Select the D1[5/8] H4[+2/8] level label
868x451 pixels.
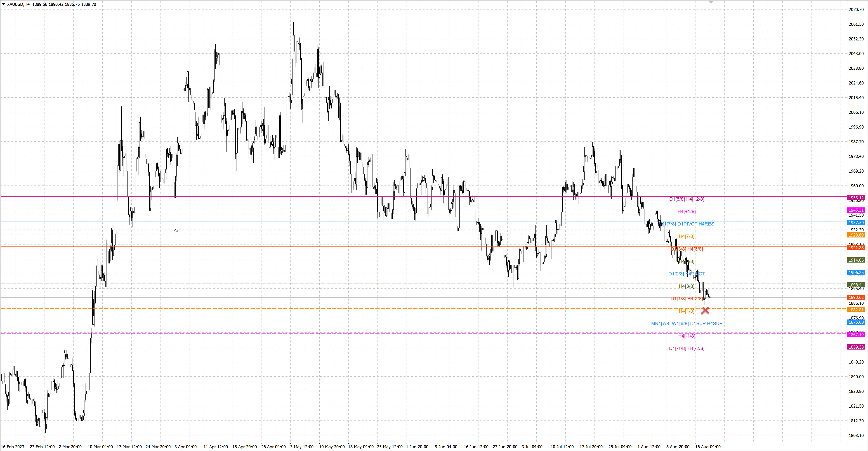tap(686, 199)
